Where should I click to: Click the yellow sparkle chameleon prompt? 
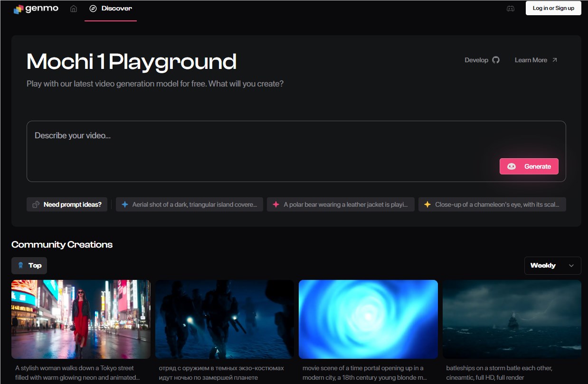coord(492,204)
